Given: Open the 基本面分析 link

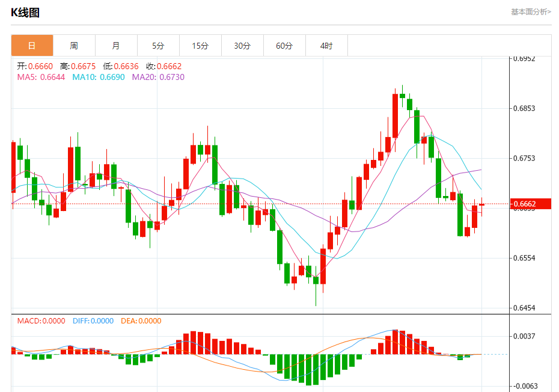Looking at the screenshot, I should 531,11.
